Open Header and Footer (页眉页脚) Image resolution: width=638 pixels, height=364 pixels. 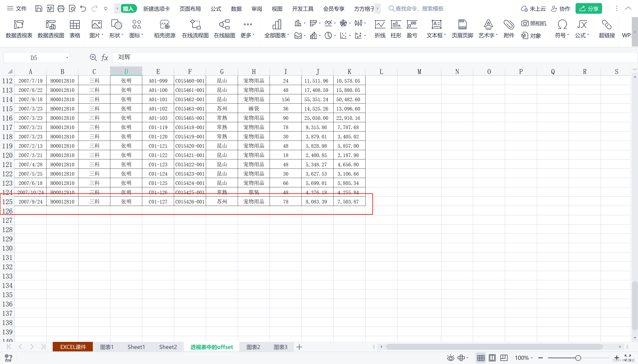462,29
